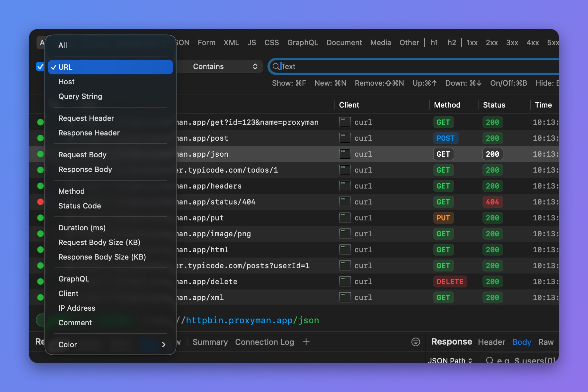Click the plus icon next to Connection Log

click(306, 342)
